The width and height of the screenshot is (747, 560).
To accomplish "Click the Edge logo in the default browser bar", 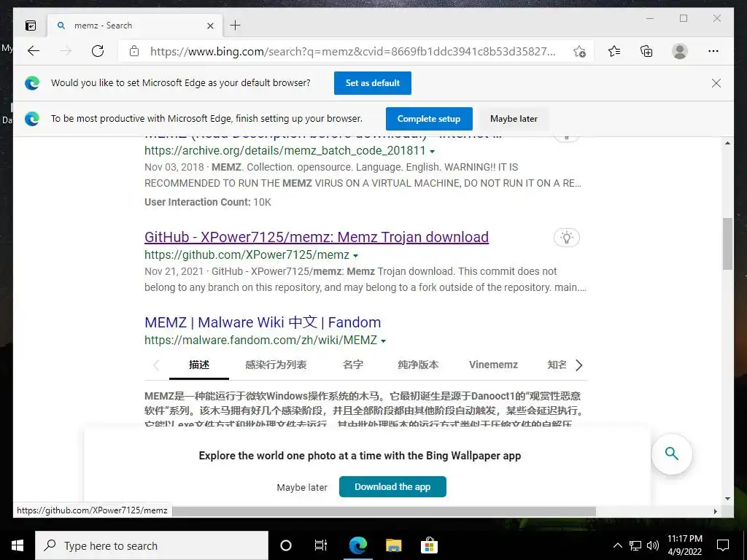I will point(32,83).
